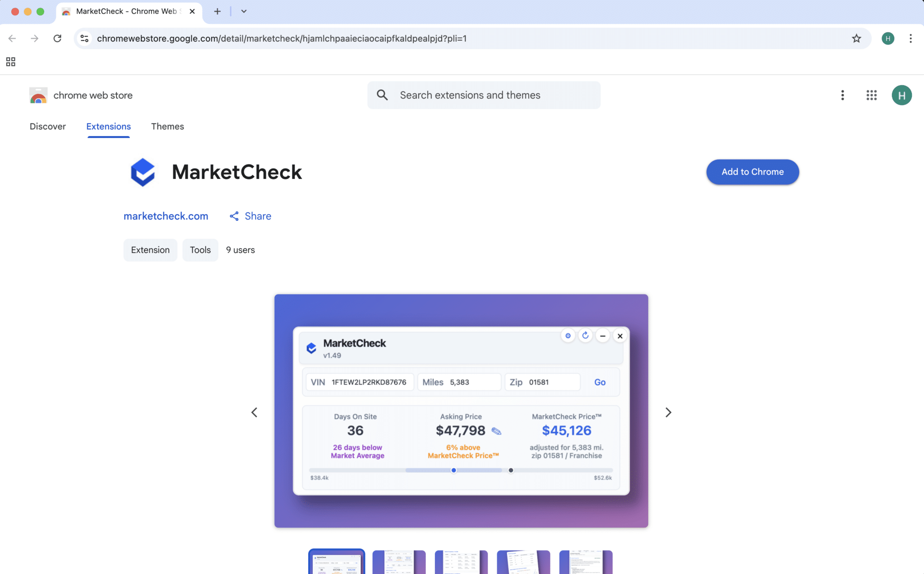
Task: Open the three-dot options menu in the store header
Action: pyautogui.click(x=842, y=95)
